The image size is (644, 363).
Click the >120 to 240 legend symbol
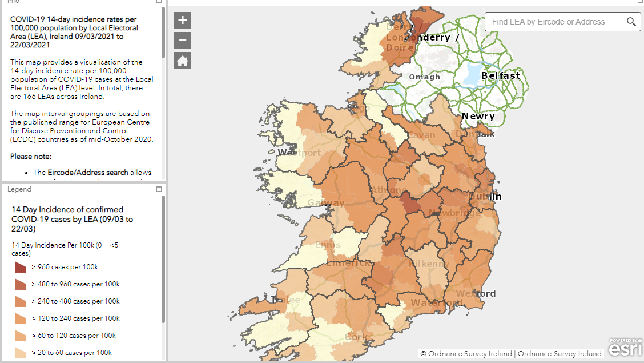21,318
